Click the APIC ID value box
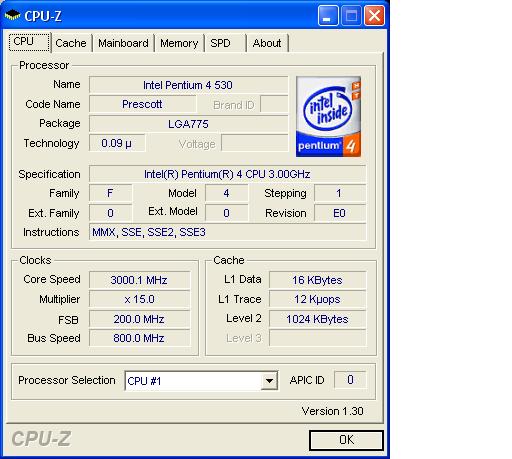The width and height of the screenshot is (512, 459). (x=350, y=380)
